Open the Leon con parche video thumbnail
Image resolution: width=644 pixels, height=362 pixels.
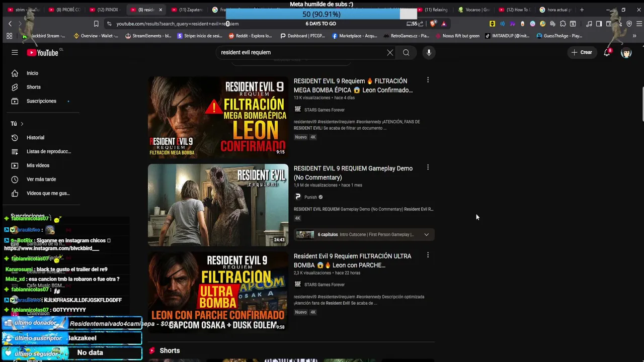pyautogui.click(x=218, y=292)
